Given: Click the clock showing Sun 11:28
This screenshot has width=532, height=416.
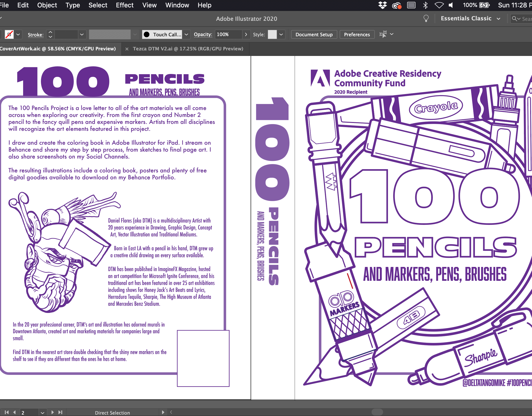Looking at the screenshot, I should [x=514, y=5].
